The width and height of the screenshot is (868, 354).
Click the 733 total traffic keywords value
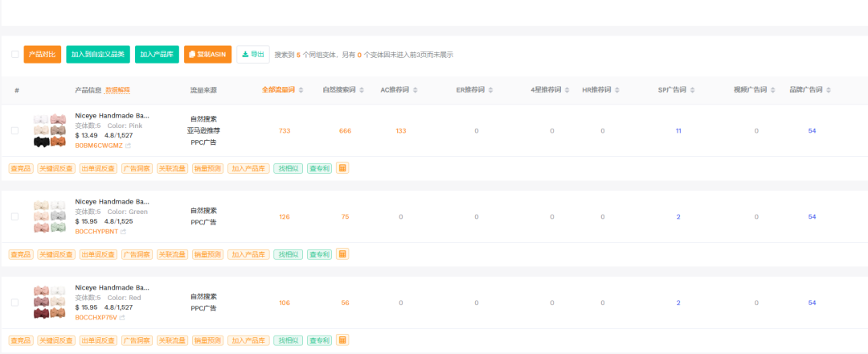point(285,131)
